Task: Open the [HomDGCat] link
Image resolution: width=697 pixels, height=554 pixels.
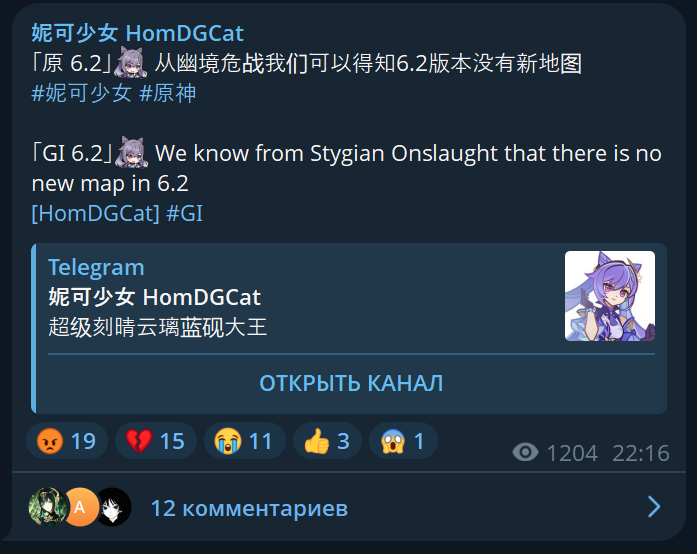Action: coord(95,213)
